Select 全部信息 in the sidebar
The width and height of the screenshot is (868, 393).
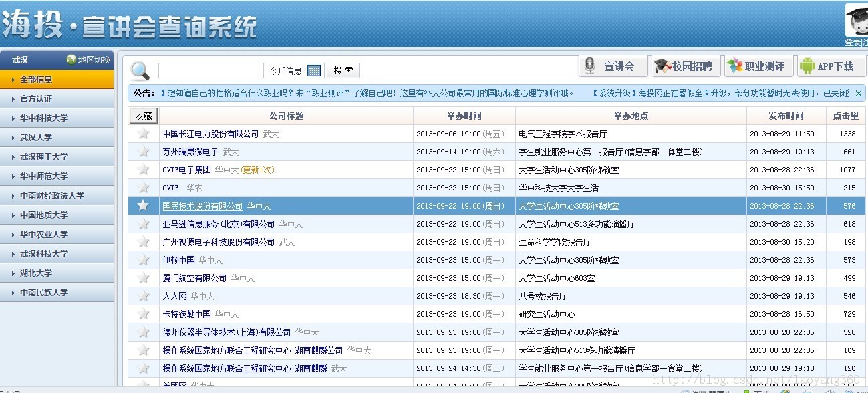tap(57, 79)
